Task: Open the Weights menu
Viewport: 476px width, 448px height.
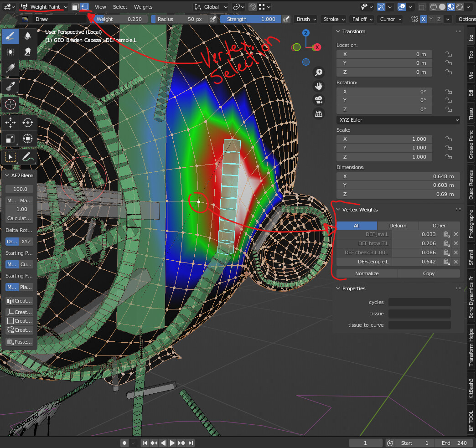Action: click(x=143, y=7)
